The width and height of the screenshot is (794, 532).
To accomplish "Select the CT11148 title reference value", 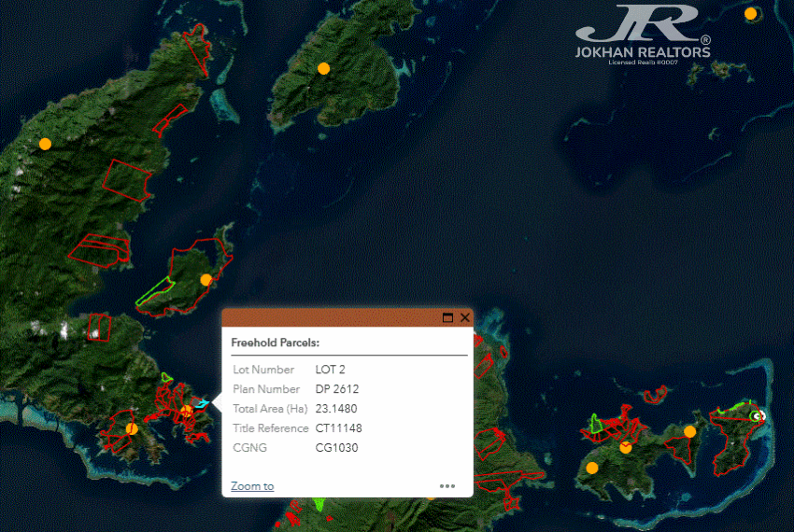I will [x=338, y=428].
